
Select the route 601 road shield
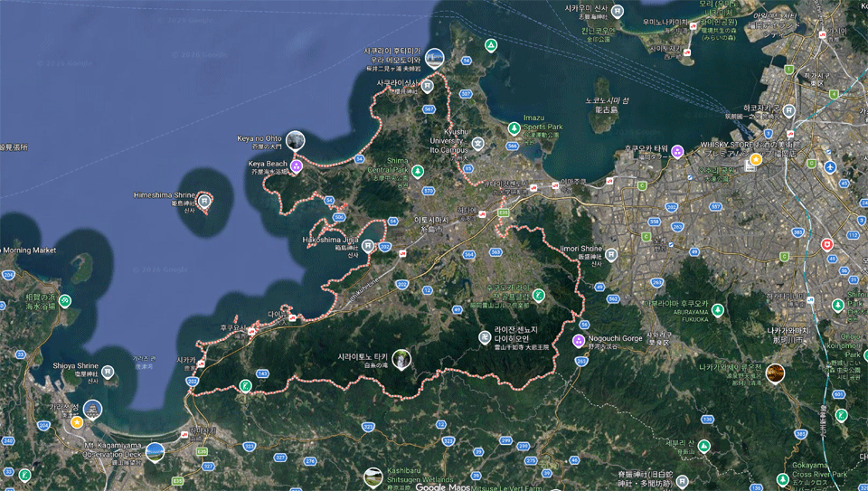click(839, 394)
